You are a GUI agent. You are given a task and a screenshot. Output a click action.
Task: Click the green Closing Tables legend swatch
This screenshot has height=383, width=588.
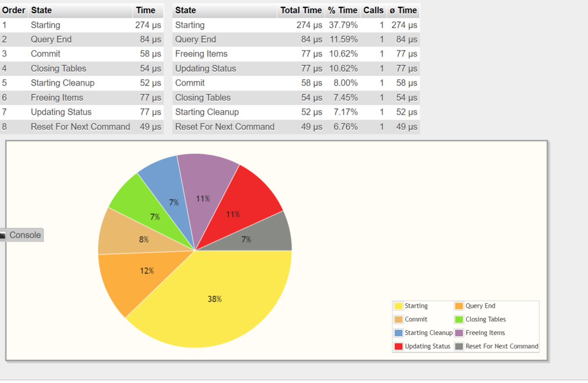pyautogui.click(x=459, y=320)
